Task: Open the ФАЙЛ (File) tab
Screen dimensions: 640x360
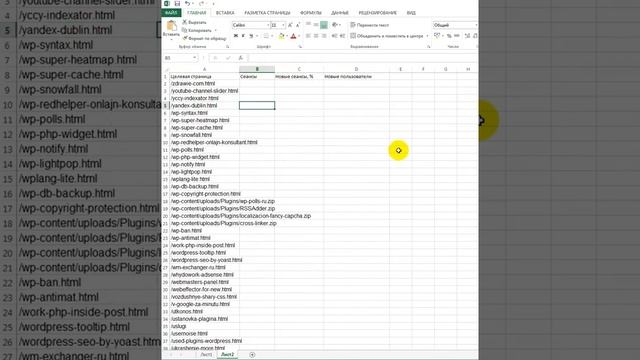Action: coord(171,13)
